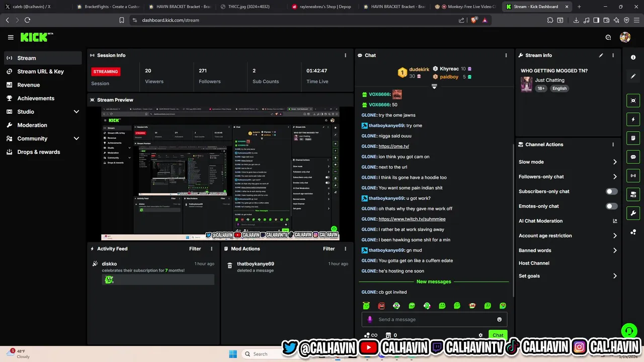
Task: Click New messages divider in chat
Action: click(x=434, y=282)
